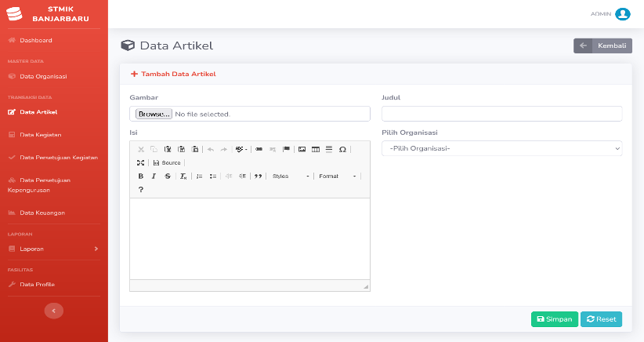Insert a block quote
The image size is (644, 342).
click(258, 176)
